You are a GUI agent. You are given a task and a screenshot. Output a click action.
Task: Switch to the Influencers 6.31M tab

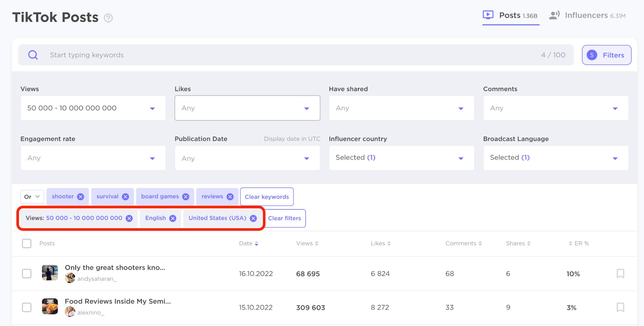coord(587,16)
